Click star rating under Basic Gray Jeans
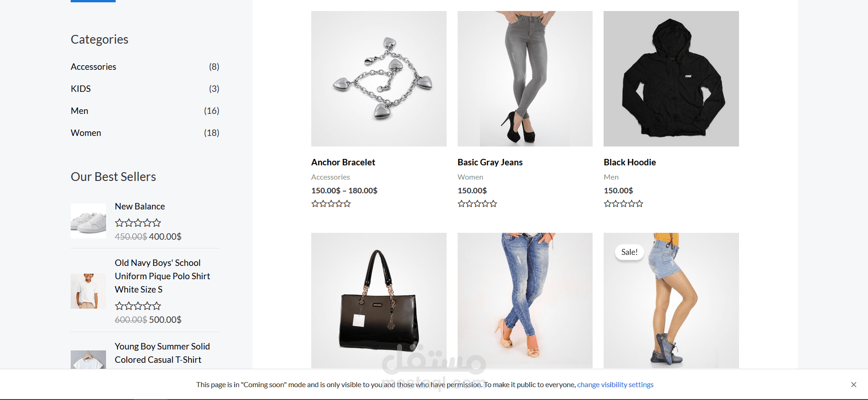The height and width of the screenshot is (400, 868). [x=477, y=203]
